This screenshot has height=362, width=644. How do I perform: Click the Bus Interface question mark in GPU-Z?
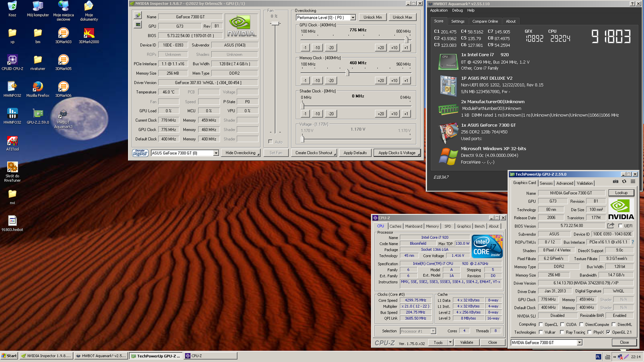tap(633, 242)
